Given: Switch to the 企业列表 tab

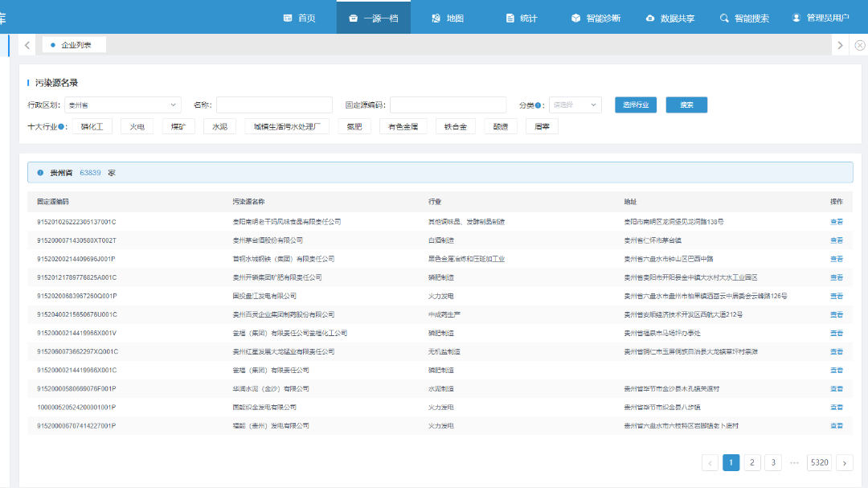Looking at the screenshot, I should pyautogui.click(x=74, y=45).
